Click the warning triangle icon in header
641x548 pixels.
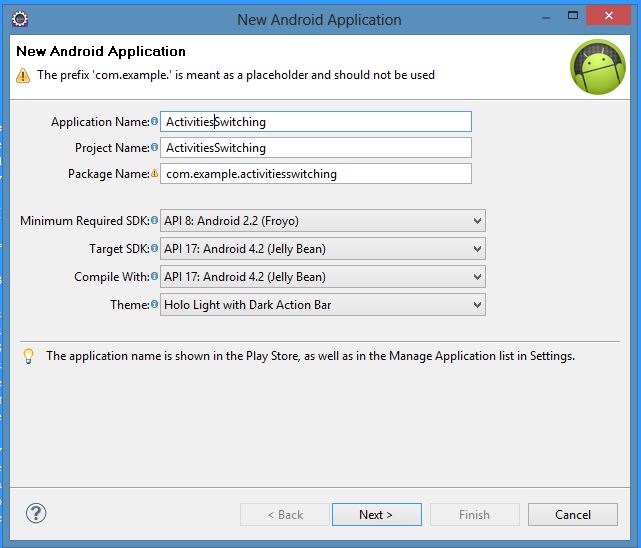[23, 75]
